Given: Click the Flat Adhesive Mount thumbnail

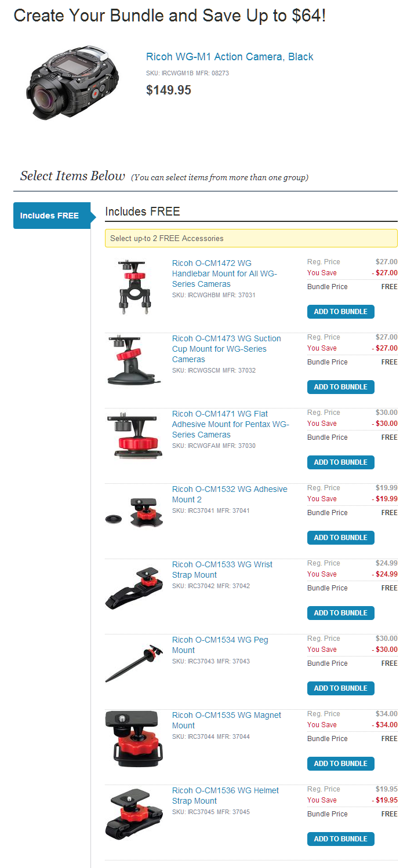Looking at the screenshot, I should 135,435.
